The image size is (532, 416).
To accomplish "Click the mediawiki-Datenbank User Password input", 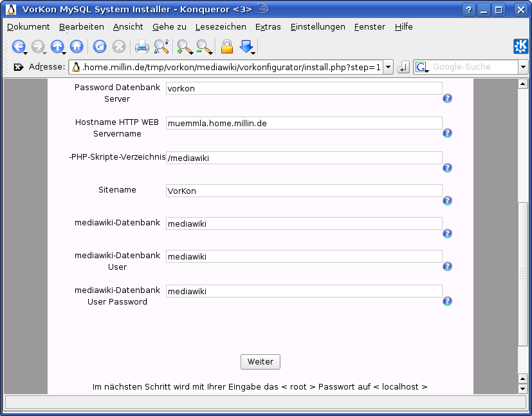I will point(304,291).
